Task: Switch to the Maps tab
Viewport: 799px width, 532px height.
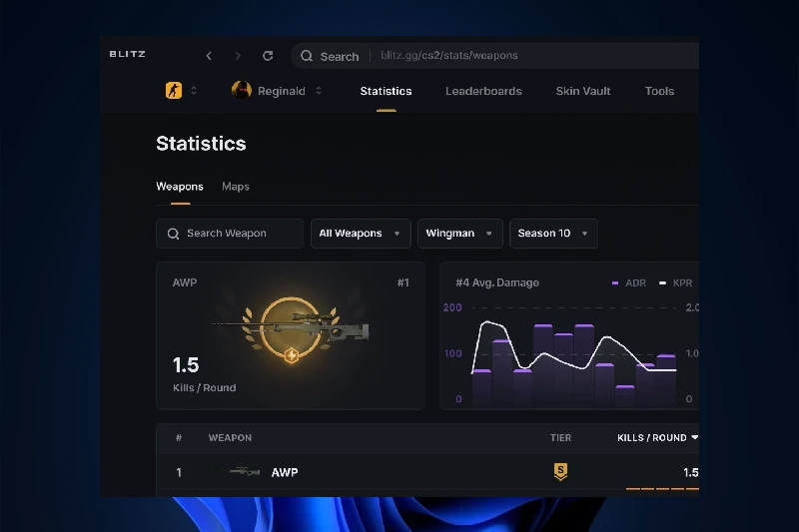Action: (x=236, y=187)
